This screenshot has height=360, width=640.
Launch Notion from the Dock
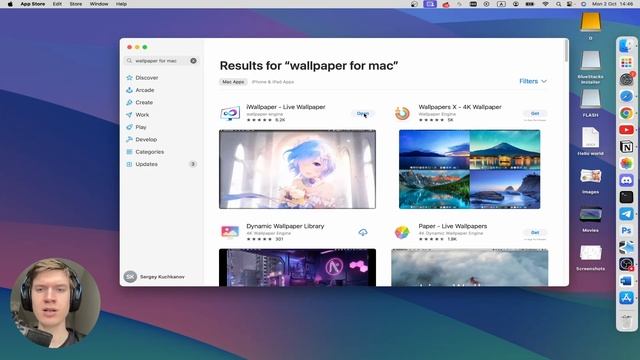click(626, 147)
